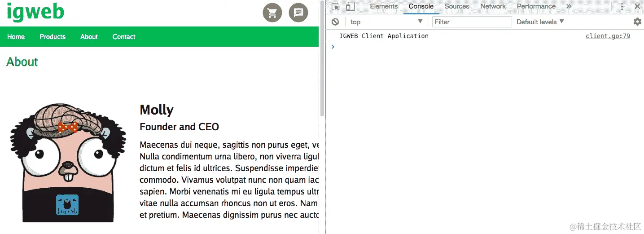Show more DevTools tabs chevron
The image size is (644, 234).
tap(569, 6)
